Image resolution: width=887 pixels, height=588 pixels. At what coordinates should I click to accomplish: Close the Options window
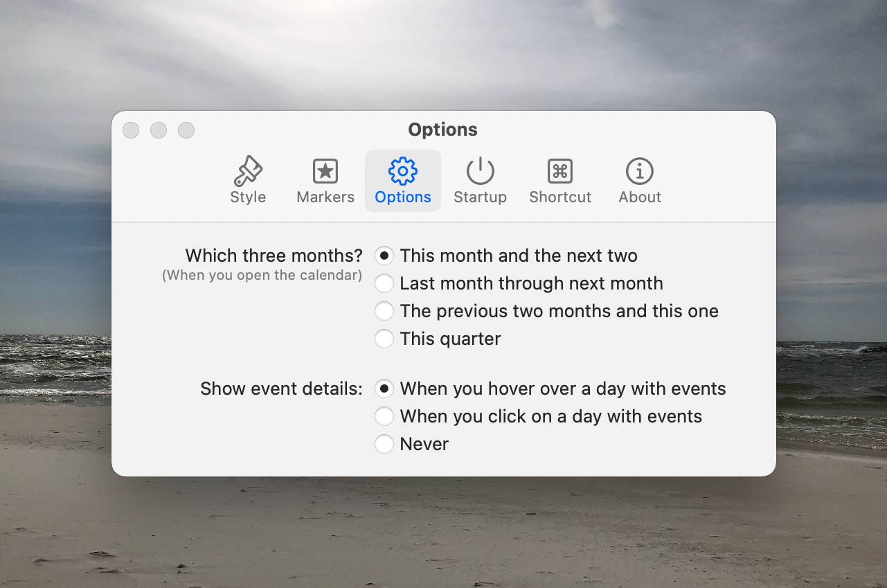[x=131, y=130]
